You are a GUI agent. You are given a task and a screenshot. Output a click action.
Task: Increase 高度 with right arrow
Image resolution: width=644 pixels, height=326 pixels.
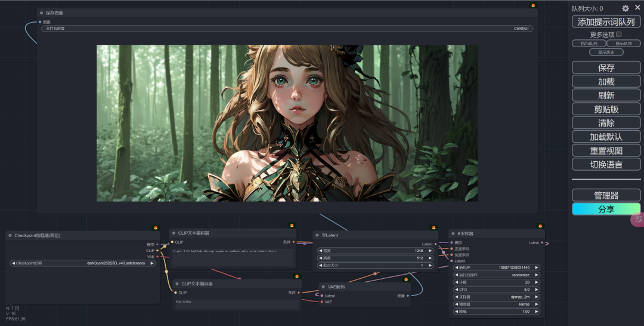coord(430,258)
